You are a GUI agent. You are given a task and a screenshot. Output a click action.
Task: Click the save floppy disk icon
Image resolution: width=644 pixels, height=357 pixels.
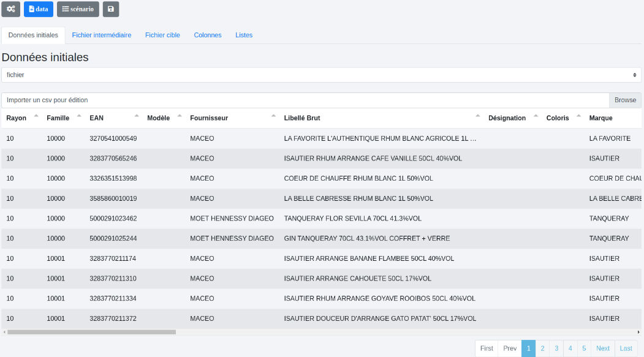(110, 9)
